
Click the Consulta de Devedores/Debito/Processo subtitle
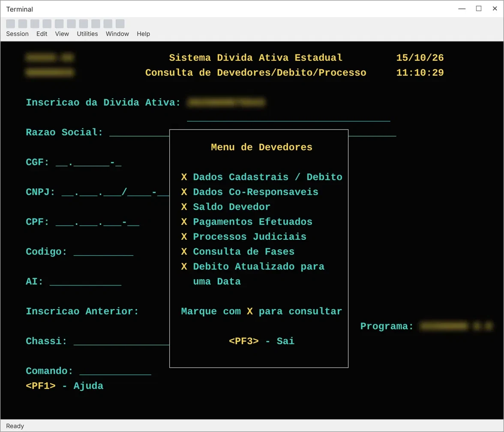(256, 73)
